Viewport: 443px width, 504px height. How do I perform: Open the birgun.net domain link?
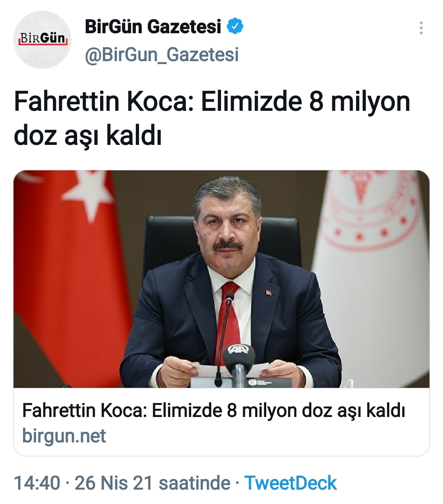(64, 436)
